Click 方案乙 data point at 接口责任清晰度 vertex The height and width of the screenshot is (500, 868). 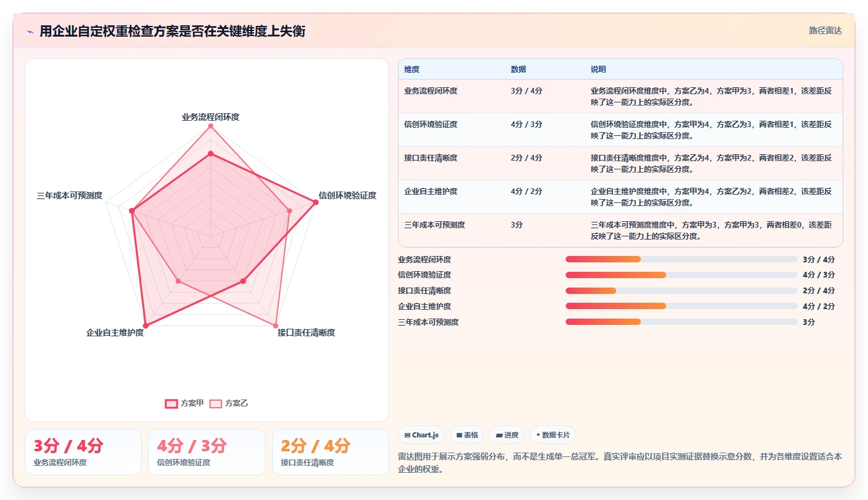(x=276, y=326)
